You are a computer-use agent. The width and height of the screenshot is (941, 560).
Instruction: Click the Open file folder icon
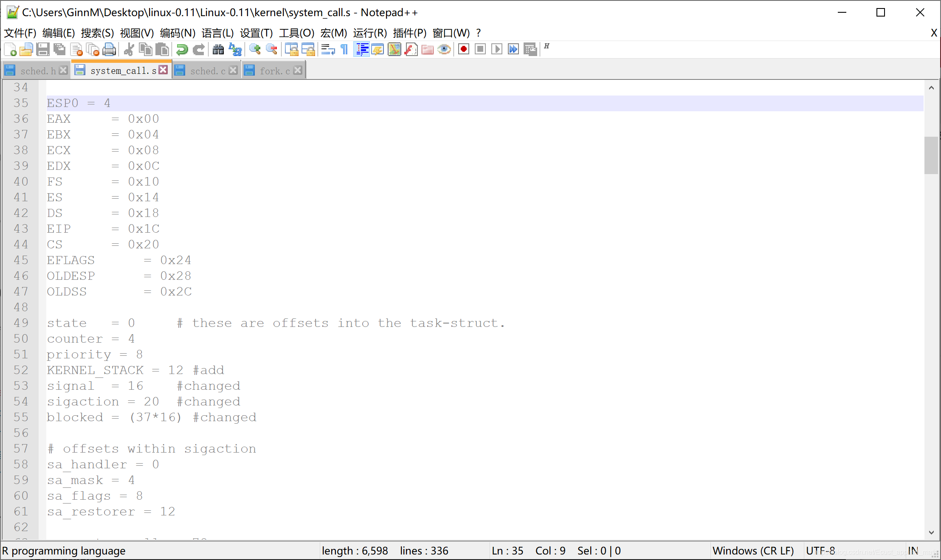[x=26, y=50]
